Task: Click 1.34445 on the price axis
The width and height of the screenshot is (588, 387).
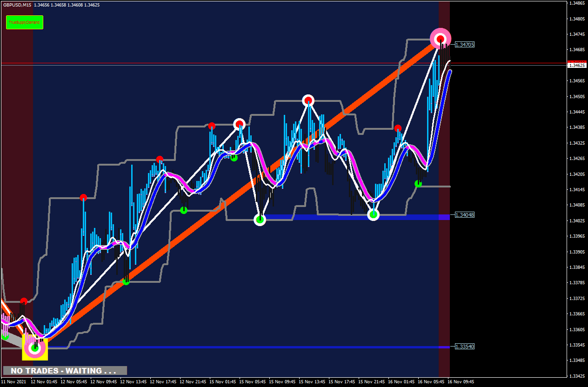Action: click(x=577, y=112)
